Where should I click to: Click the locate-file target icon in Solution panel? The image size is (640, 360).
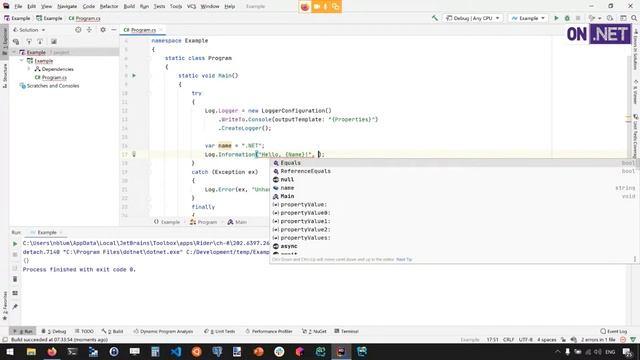[x=78, y=30]
